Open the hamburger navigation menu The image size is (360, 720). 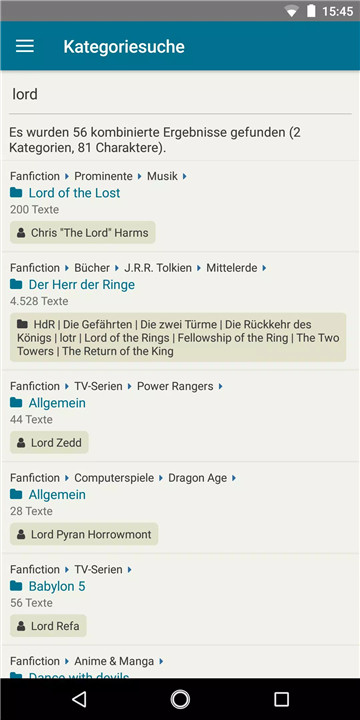pyautogui.click(x=25, y=46)
